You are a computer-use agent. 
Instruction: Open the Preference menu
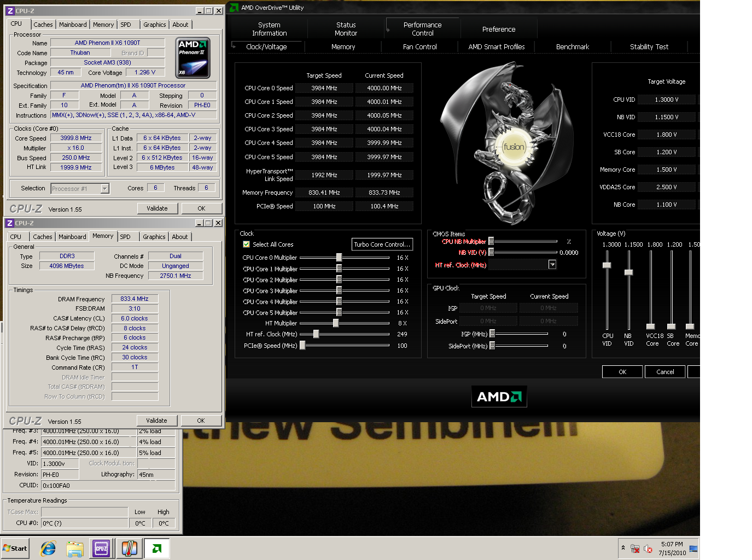click(x=499, y=29)
